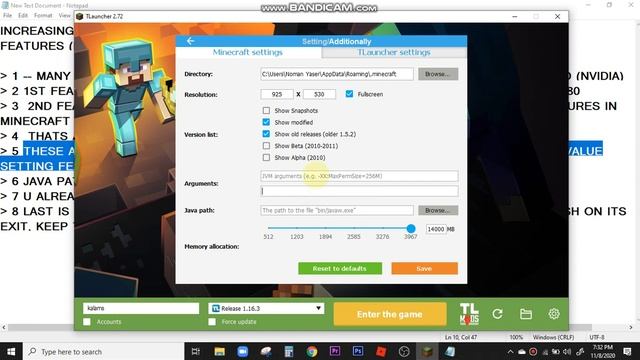
Task: Open Google Chrome from taskbar
Action: (x=312, y=351)
